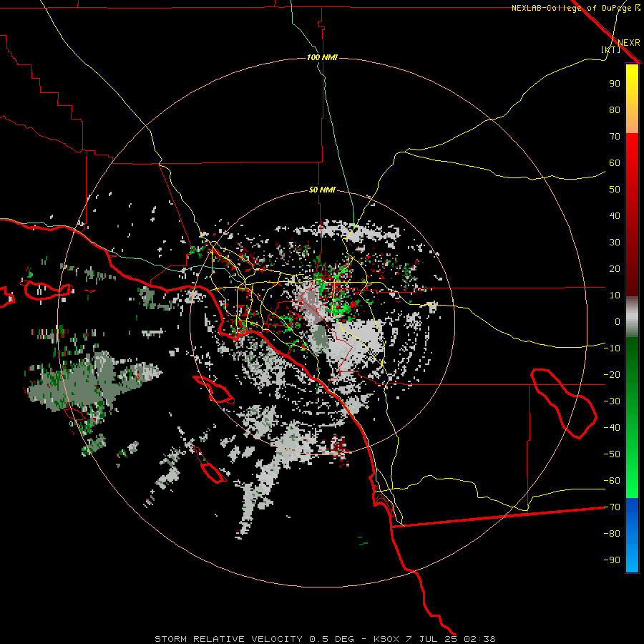Image resolution: width=644 pixels, height=644 pixels.
Task: Click the blue bottom segment of velocity color bar
Action: point(632,535)
